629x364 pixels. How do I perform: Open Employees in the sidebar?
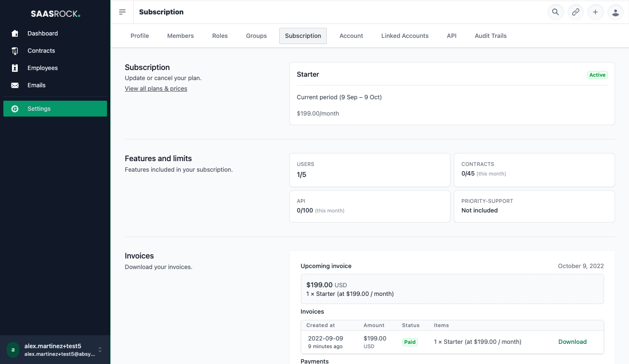pyautogui.click(x=55, y=68)
